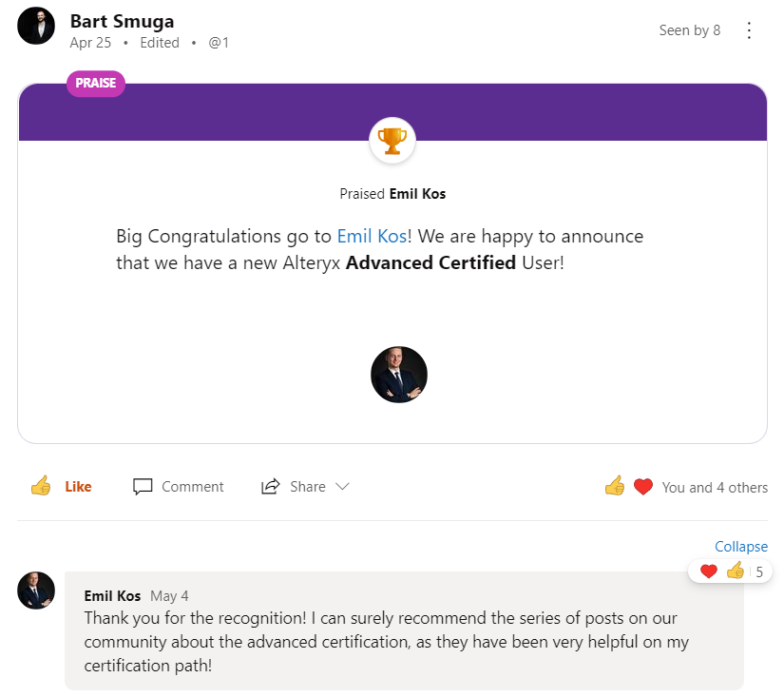Click the purple PRAISE badge

96,83
